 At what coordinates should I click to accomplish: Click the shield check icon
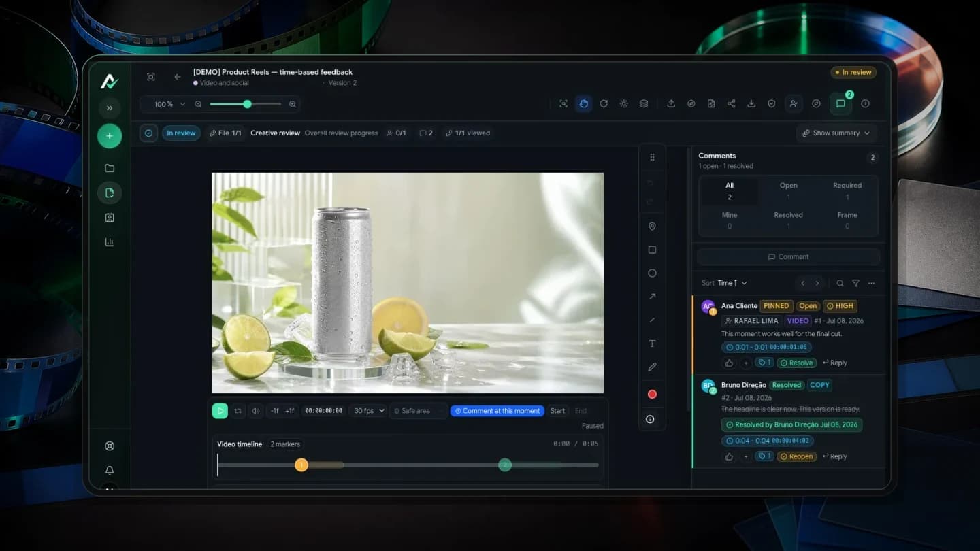[x=771, y=104]
